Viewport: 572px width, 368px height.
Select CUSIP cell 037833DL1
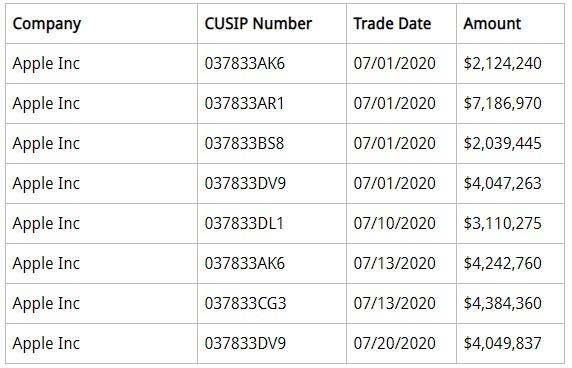[244, 224]
